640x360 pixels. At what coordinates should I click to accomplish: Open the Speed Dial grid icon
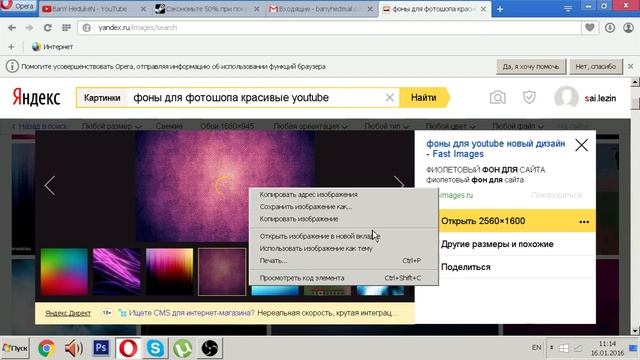pos(66,28)
